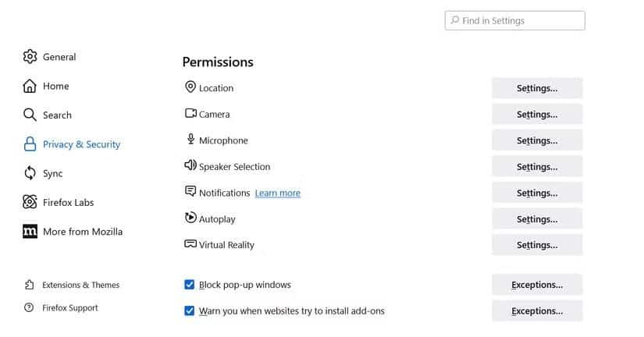Image resolution: width=644 pixels, height=337 pixels.
Task: Open Location permission Settings
Action: [x=537, y=88]
